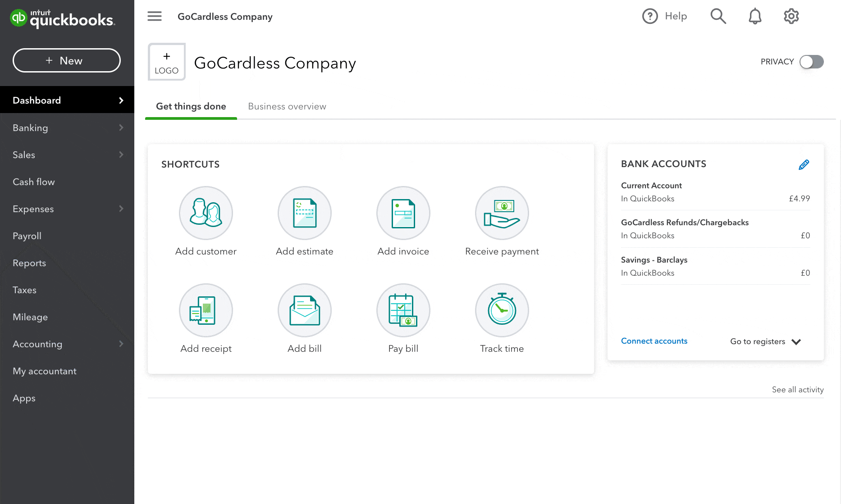This screenshot has height=504, width=841.
Task: Click the Add receipt shortcut icon
Action: 206,310
